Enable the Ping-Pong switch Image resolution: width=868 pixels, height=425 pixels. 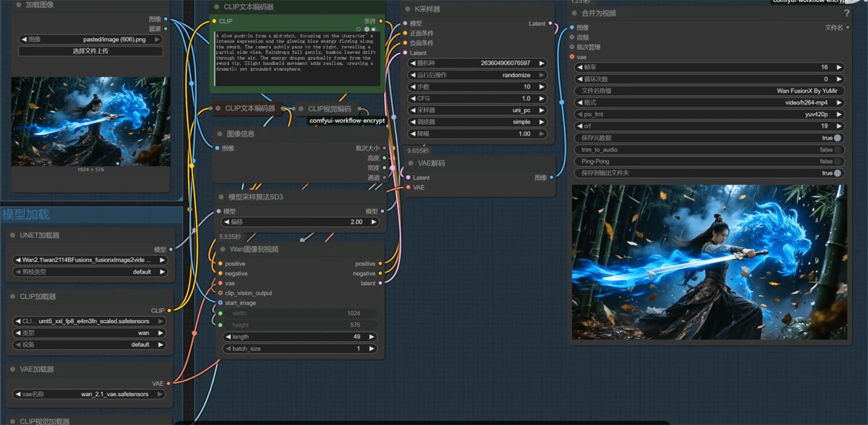click(x=837, y=161)
